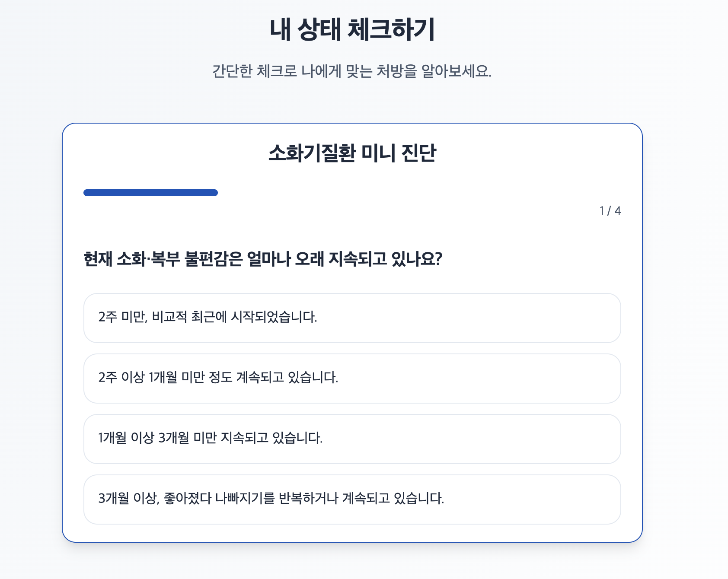Click the right end of the blue progress indicator
This screenshot has height=579, width=728.
(215, 193)
